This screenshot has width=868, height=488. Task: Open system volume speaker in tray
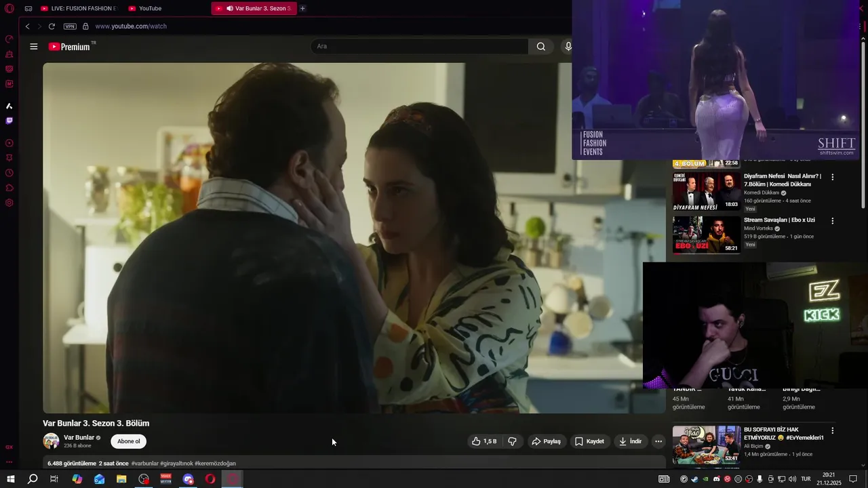pyautogui.click(x=792, y=479)
